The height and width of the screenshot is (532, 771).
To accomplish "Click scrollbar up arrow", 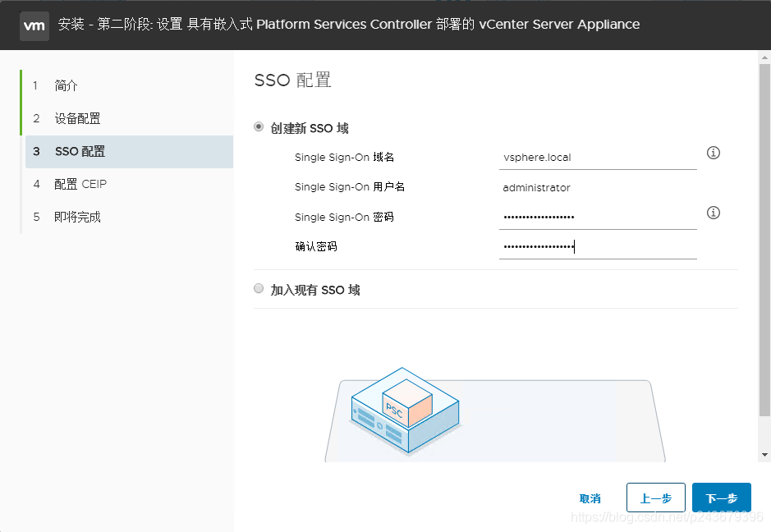I will pos(764,57).
